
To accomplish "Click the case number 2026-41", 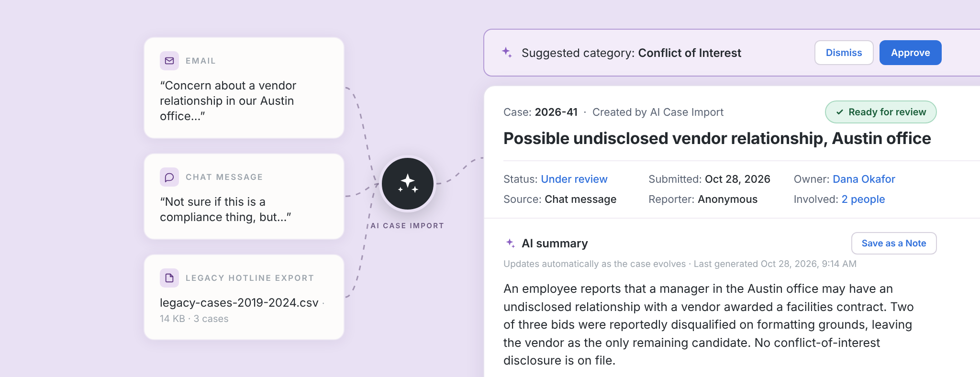I will 556,112.
